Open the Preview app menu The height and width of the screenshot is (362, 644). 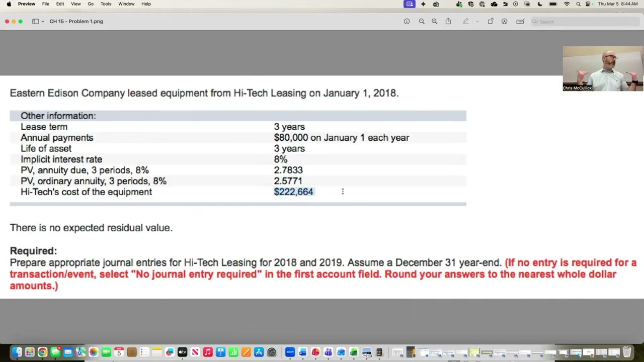(27, 4)
